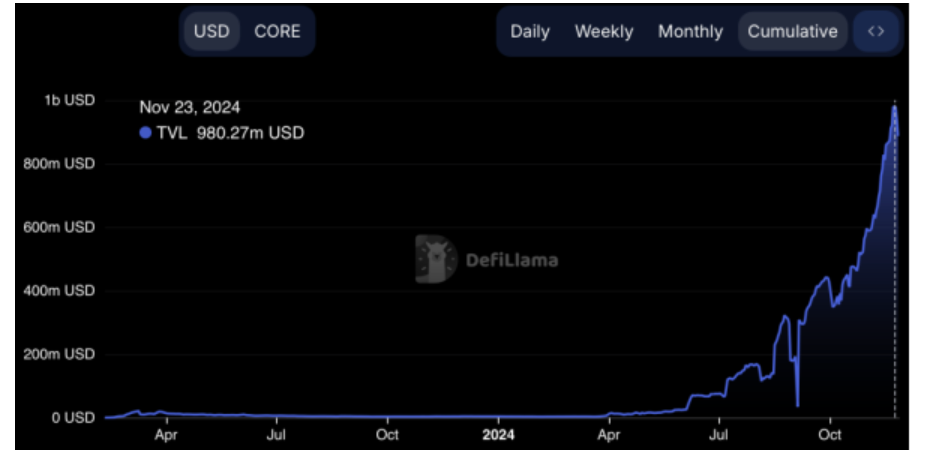The width and height of the screenshot is (928, 460).
Task: Click the DefiLlama llama logo watermark
Action: coord(436,259)
